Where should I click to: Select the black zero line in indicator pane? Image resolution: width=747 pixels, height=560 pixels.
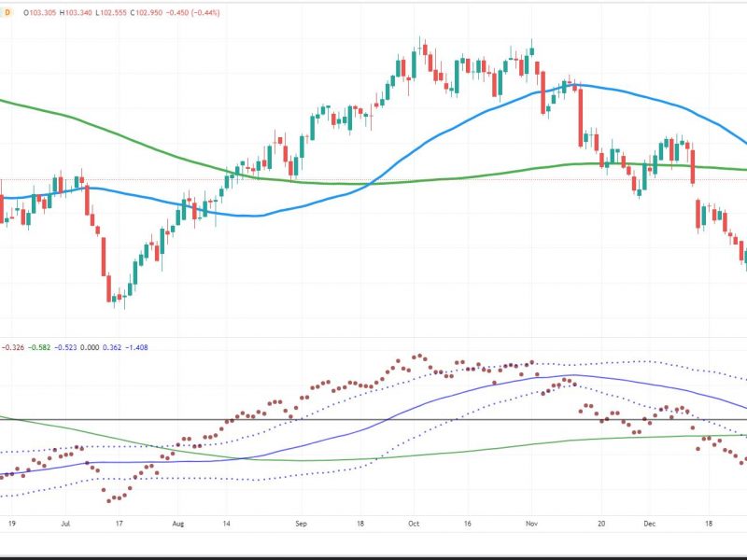point(373,420)
